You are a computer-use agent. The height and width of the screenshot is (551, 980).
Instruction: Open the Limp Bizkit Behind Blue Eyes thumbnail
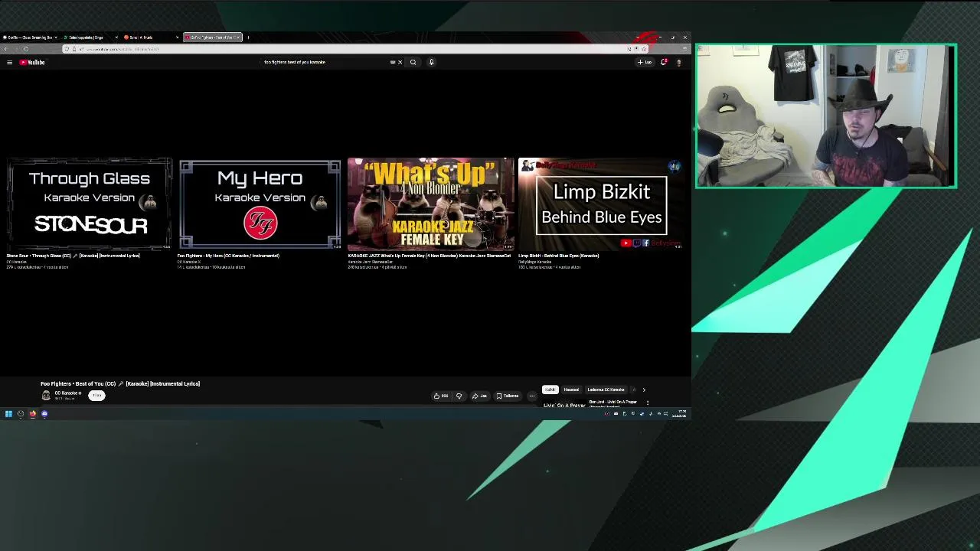(601, 204)
